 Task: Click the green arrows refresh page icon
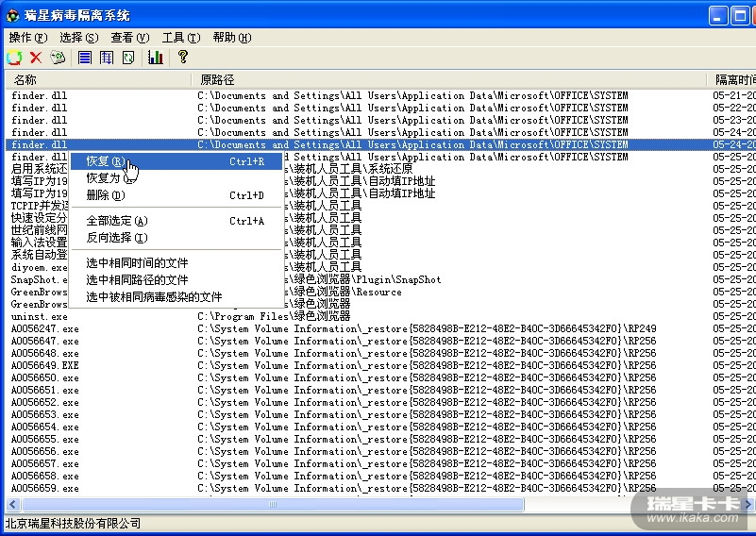pyautogui.click(x=128, y=58)
